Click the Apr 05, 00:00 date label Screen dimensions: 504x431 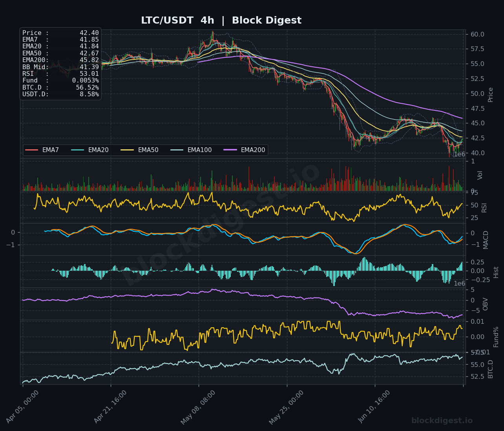pos(22,407)
